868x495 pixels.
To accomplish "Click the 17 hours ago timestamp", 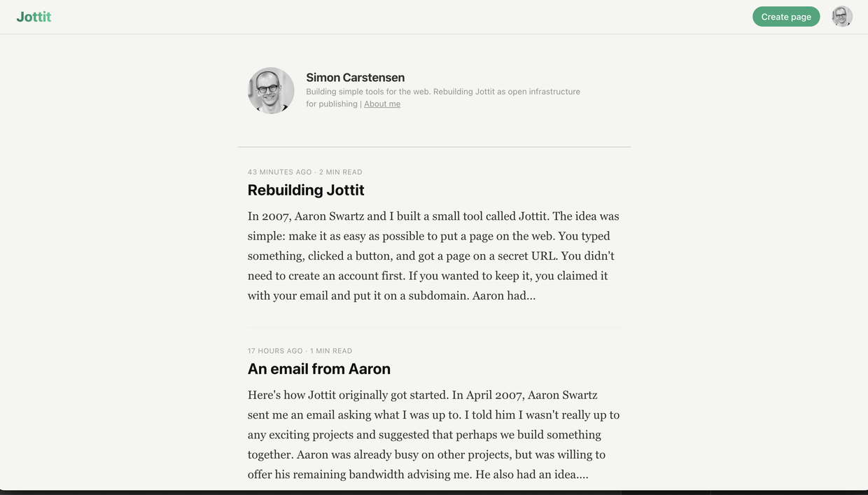I will pyautogui.click(x=275, y=351).
